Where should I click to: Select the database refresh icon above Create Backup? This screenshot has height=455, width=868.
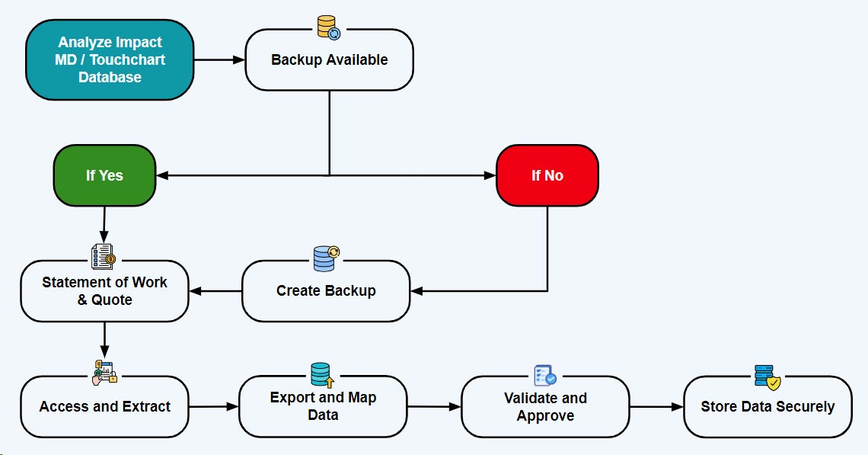[x=325, y=257]
